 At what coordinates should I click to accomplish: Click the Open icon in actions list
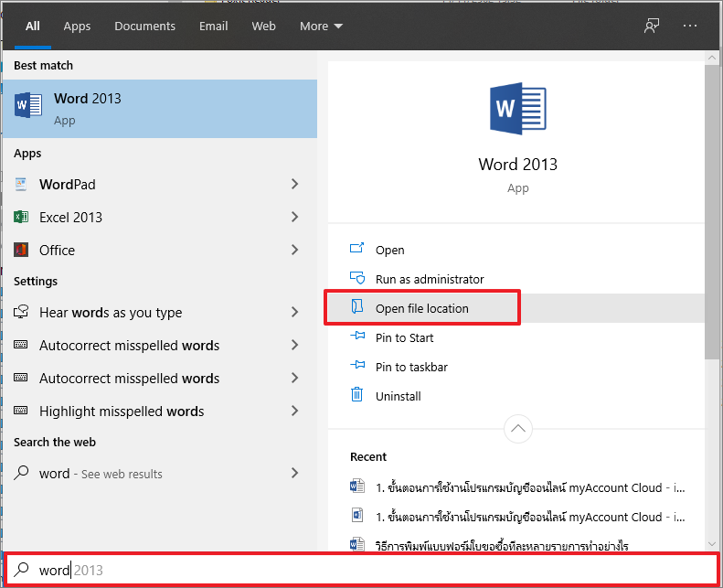tap(356, 249)
